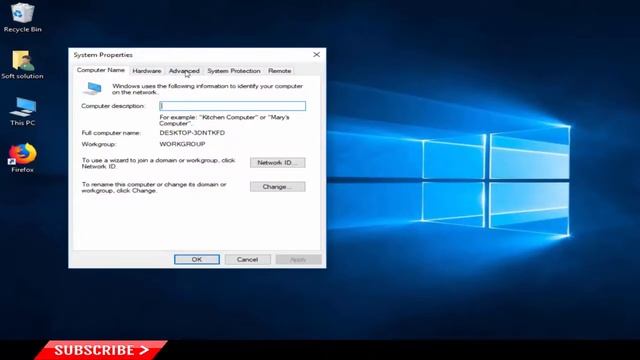The height and width of the screenshot is (360, 640).
Task: Click the System Properties title text
Action: tap(103, 55)
